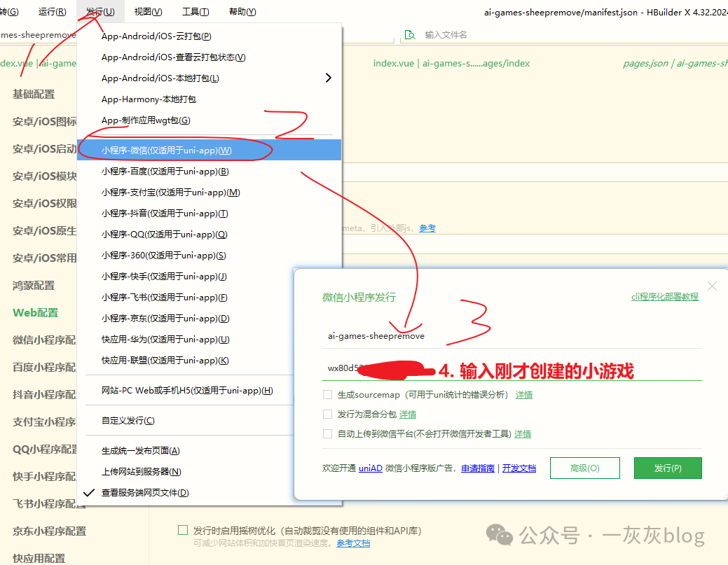Viewport: 728px width, 565px height.
Task: Open the 视图(V) menu
Action: tap(147, 11)
